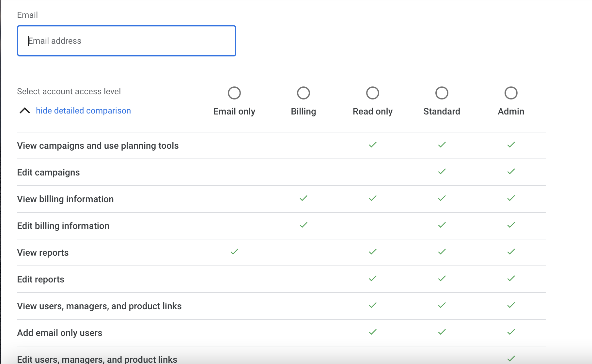Screen dimensions: 592x364
Task: Click Email only's checkmark for View reports
Action: point(234,251)
